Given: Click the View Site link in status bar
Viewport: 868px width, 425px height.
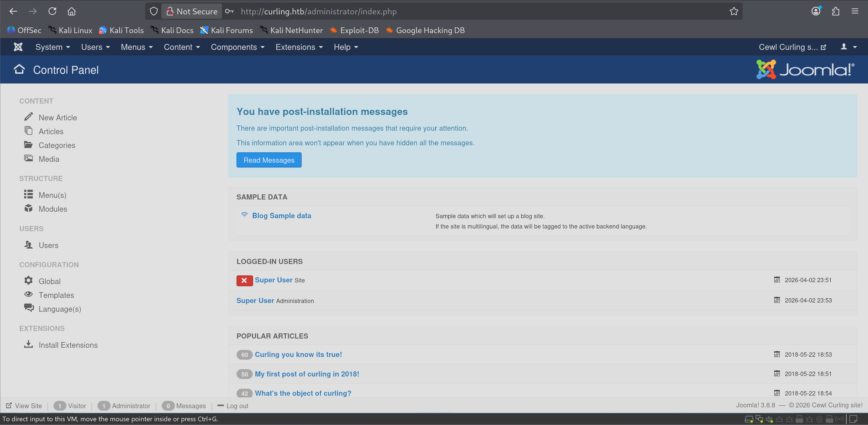Looking at the screenshot, I should coord(24,406).
